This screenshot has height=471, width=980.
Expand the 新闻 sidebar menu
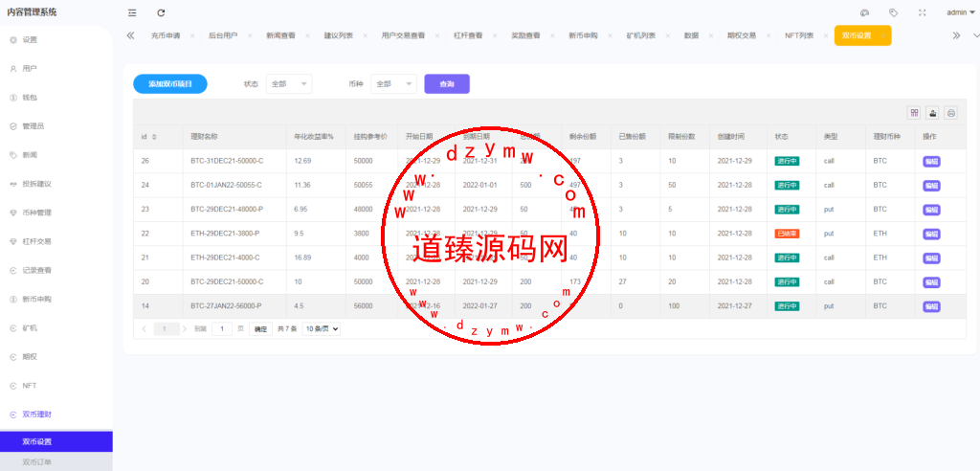pos(56,155)
